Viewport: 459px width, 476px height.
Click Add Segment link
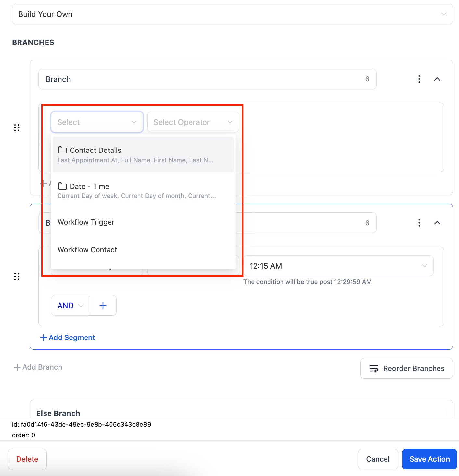point(68,337)
